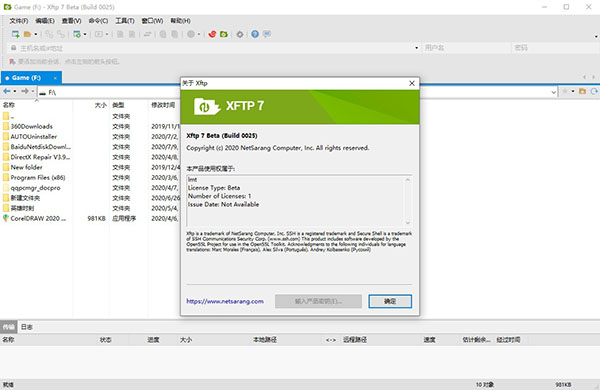Click the toolbar overflow arrow at far right
This screenshot has width=600, height=390.
coord(596,37)
